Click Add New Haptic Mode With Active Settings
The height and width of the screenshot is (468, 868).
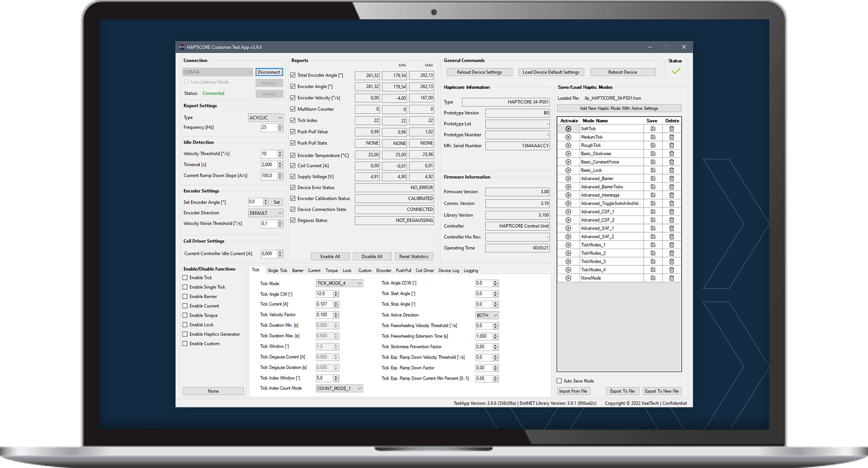point(619,108)
